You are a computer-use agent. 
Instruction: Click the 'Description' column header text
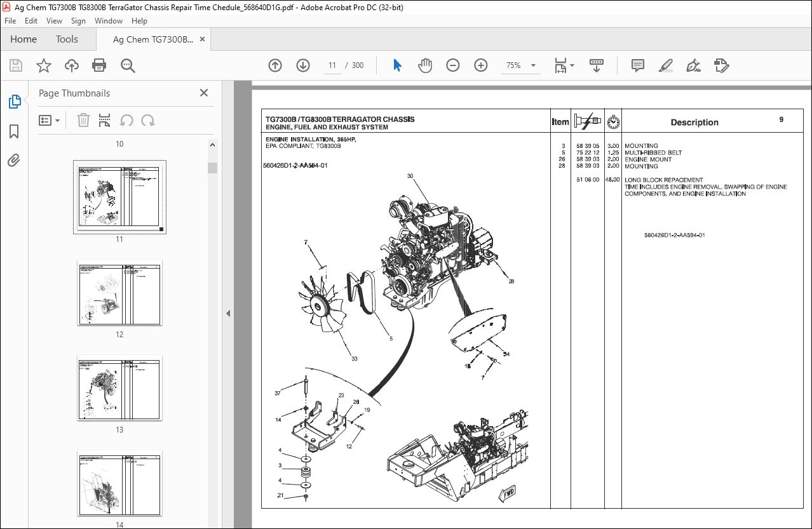pos(694,123)
